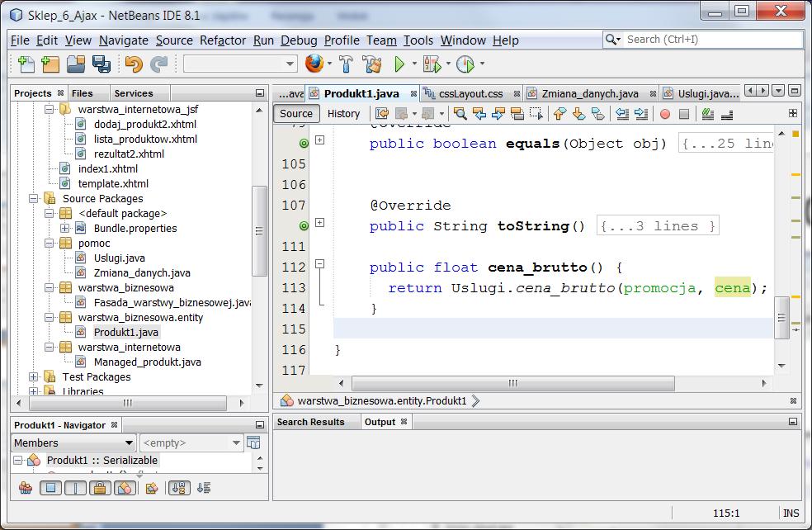812x530 pixels.
Task: Collapse the cena_brutto method fold
Action: [x=320, y=263]
